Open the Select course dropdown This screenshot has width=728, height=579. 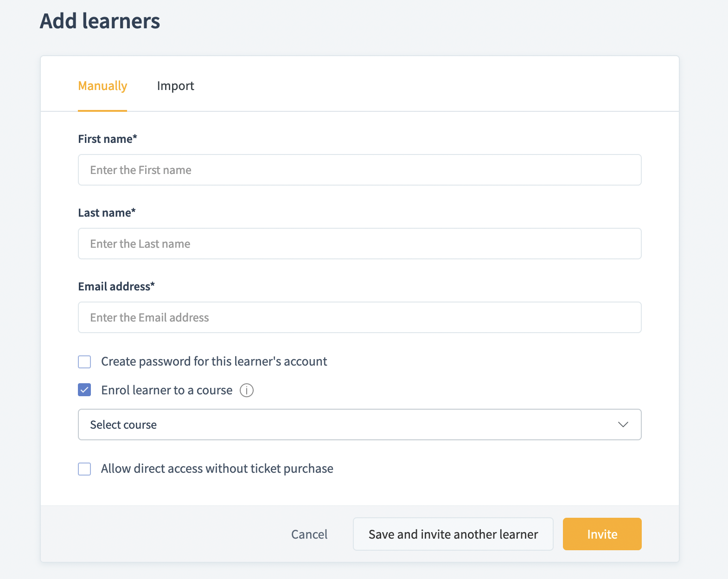(x=359, y=425)
